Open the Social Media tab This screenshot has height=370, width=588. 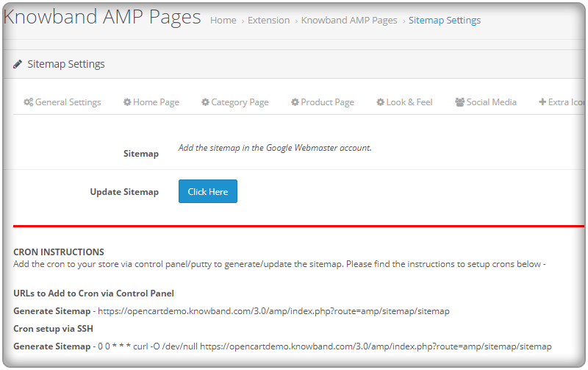tap(486, 102)
